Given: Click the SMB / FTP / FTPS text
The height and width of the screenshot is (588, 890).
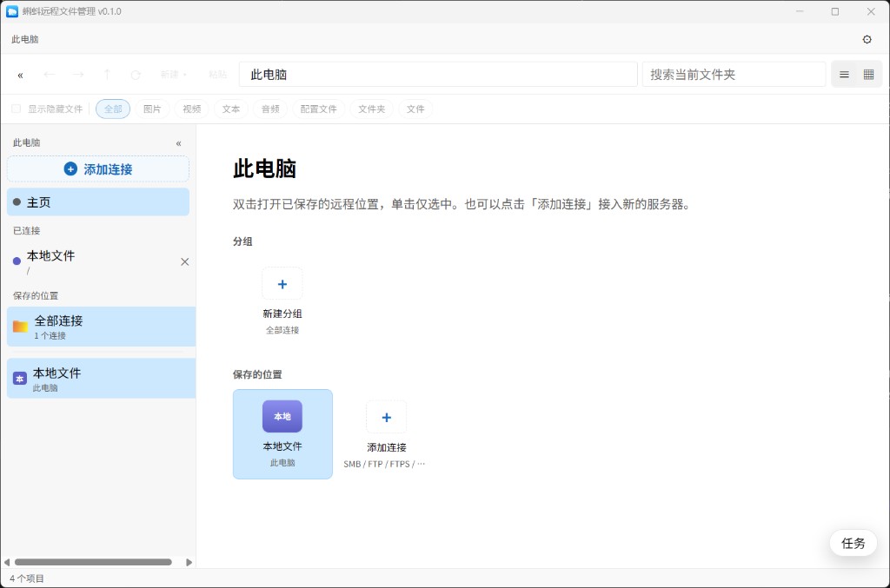Looking at the screenshot, I should pos(384,464).
